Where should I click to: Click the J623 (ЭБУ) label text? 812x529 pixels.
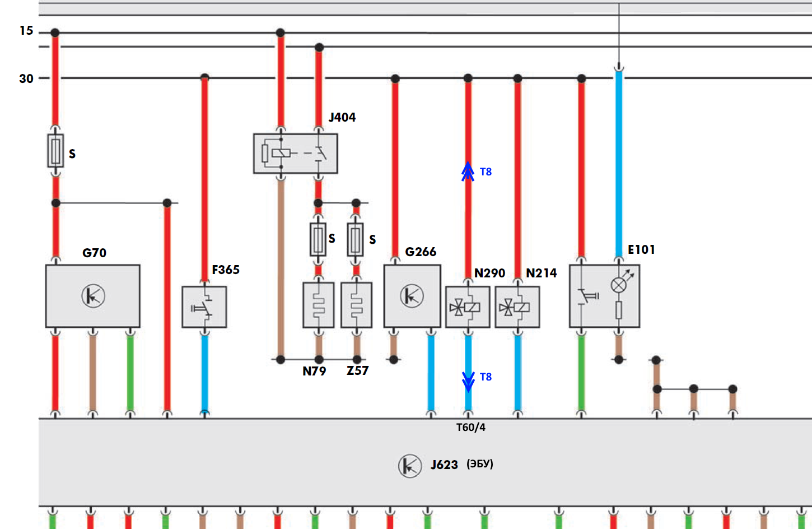point(462,465)
